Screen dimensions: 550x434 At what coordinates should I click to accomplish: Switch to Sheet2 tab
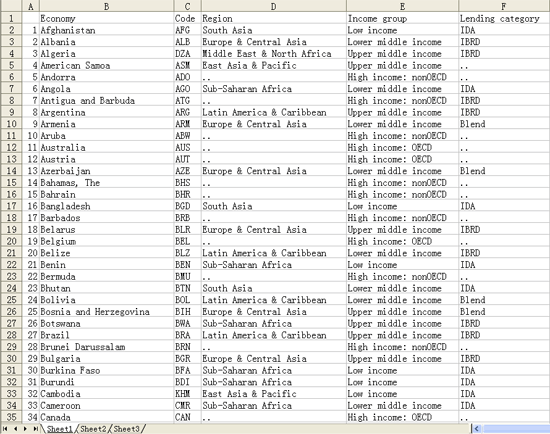(93, 429)
